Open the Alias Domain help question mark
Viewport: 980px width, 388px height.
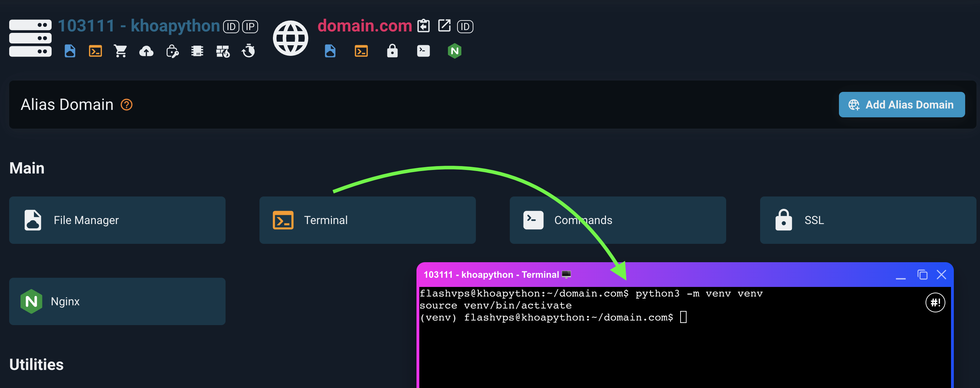[x=126, y=105]
